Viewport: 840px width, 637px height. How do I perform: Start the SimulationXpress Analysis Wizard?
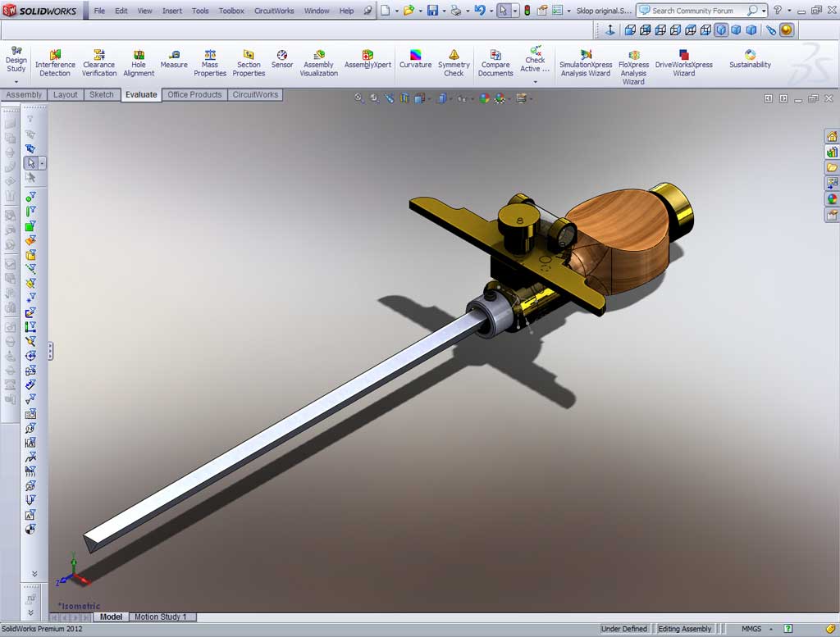click(x=586, y=63)
